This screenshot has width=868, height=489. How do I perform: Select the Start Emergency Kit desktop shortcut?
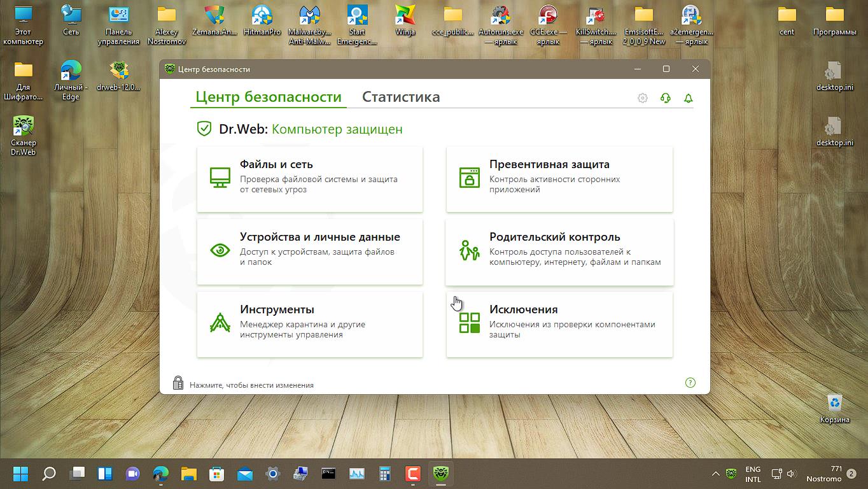[357, 25]
